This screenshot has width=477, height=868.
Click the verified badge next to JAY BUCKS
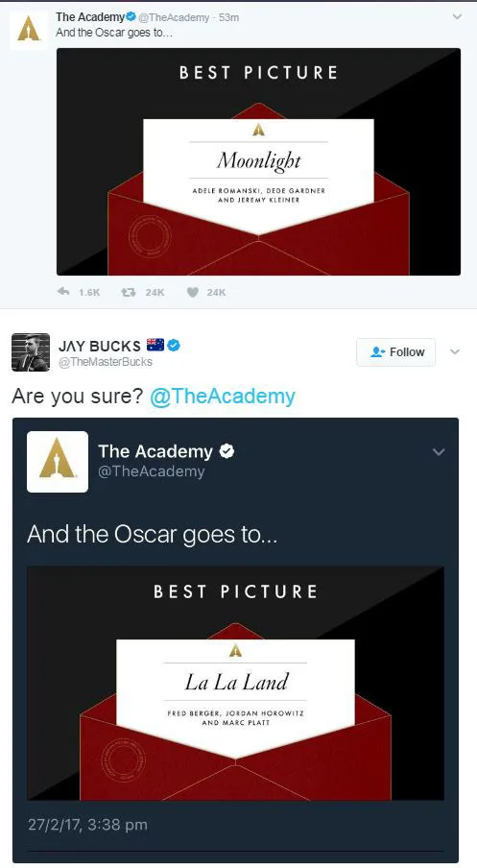click(x=174, y=346)
